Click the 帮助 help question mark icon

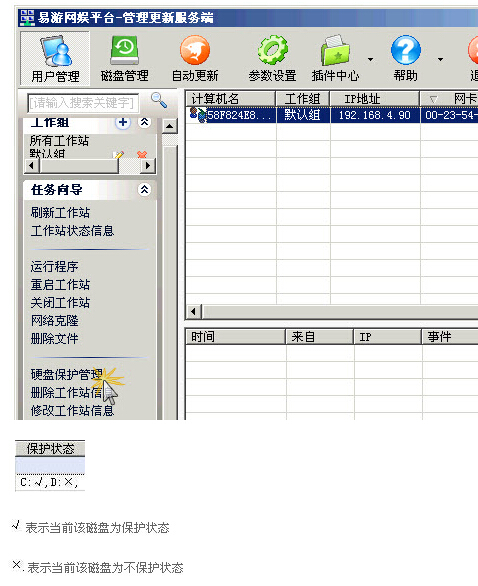click(405, 58)
